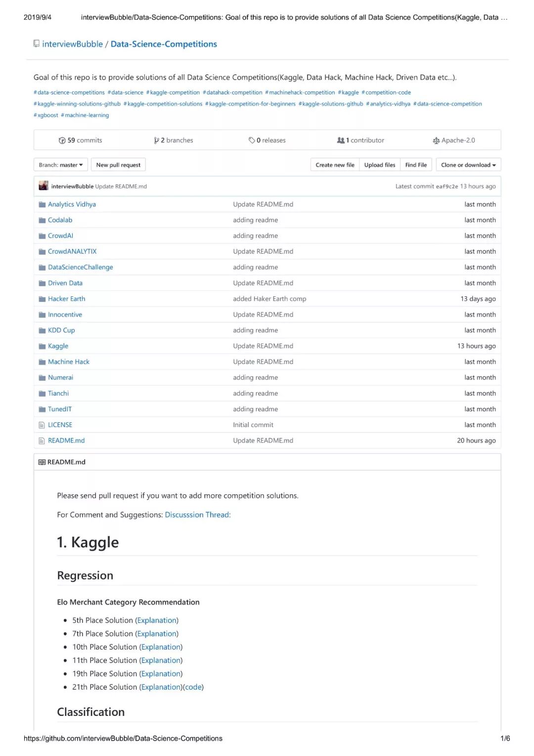Open the latest commit hash eaf9c2e

pyautogui.click(x=447, y=187)
